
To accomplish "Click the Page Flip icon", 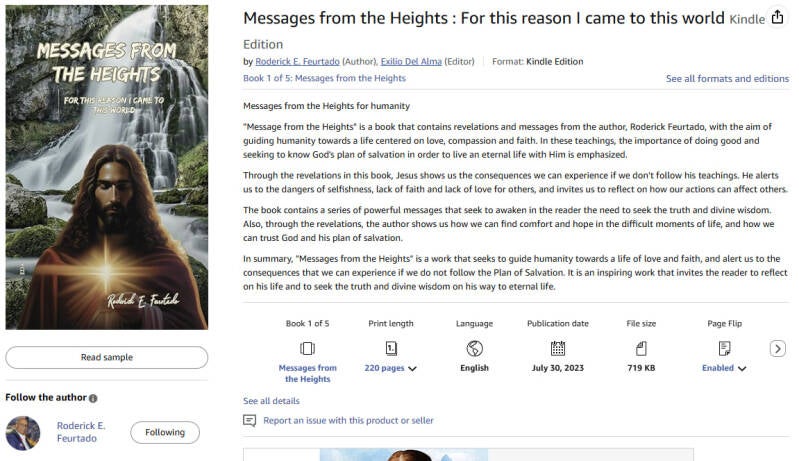I will click(724, 348).
